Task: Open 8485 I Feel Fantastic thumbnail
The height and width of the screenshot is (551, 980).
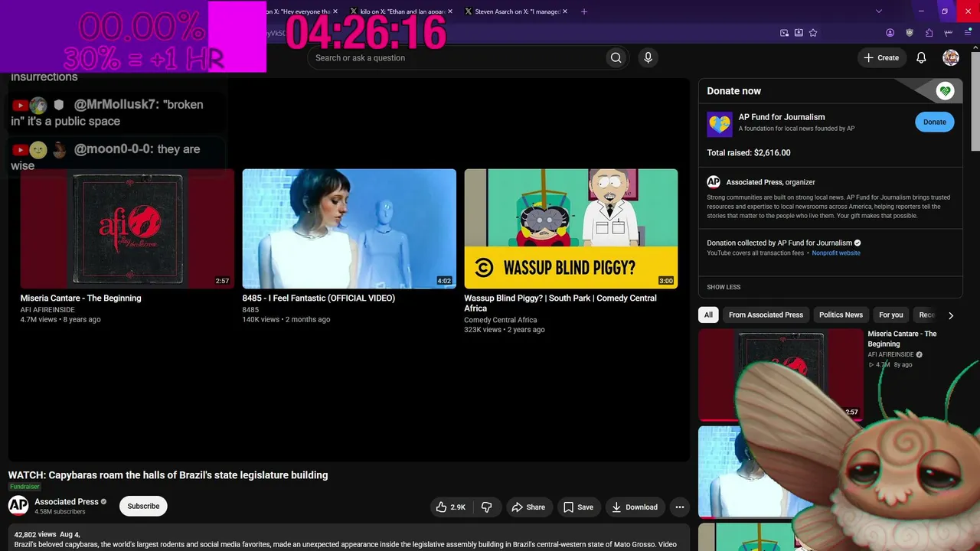Action: point(349,229)
